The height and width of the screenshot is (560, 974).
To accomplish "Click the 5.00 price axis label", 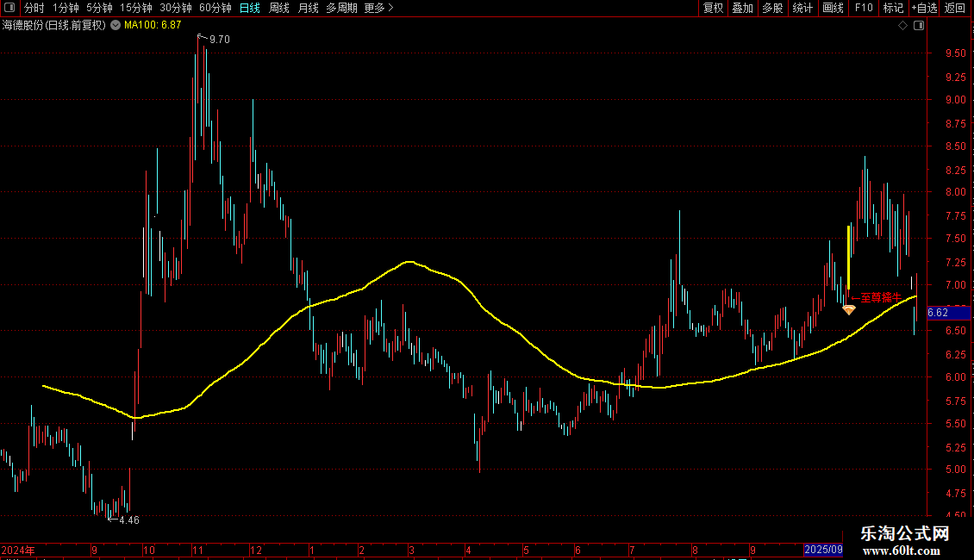I will coord(955,470).
